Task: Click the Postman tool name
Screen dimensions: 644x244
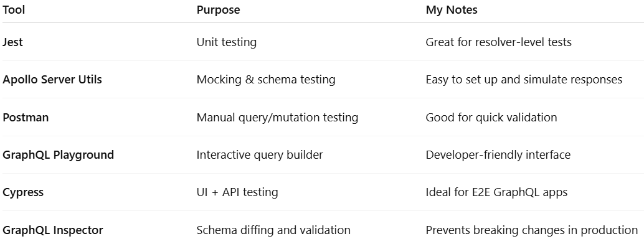Action: [26, 117]
